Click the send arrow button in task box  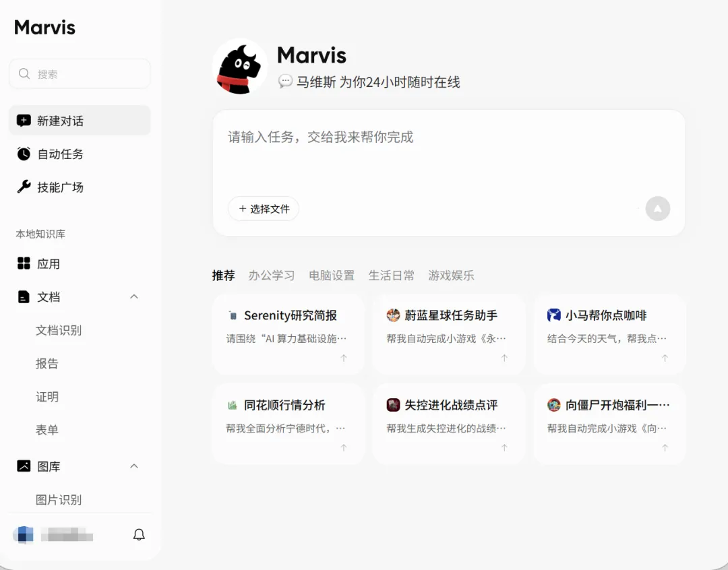(x=658, y=209)
